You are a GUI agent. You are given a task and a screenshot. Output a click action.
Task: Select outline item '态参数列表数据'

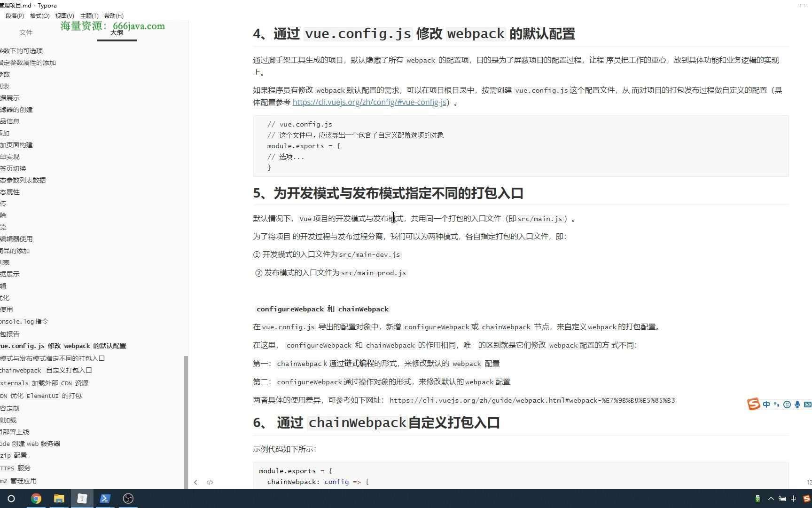click(23, 180)
